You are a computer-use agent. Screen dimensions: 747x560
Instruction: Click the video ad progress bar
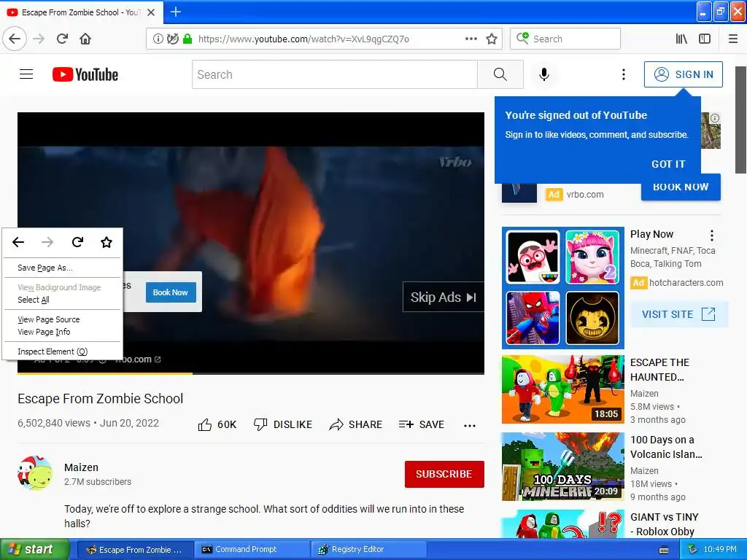pyautogui.click(x=251, y=373)
